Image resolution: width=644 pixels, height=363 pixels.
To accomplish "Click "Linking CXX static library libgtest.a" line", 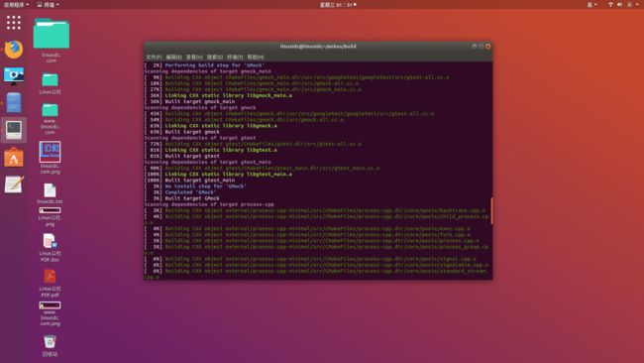I will [x=221, y=150].
